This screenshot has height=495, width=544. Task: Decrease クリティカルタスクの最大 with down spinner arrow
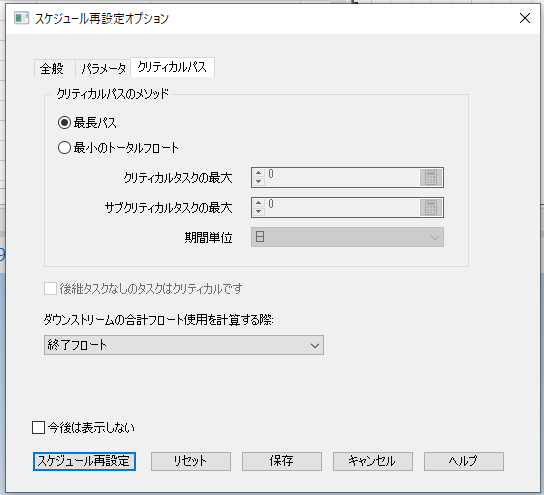258,182
